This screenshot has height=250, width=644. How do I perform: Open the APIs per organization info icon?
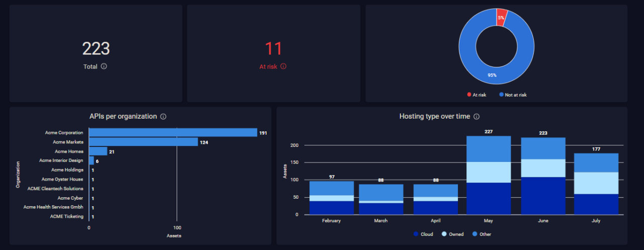coord(163,117)
